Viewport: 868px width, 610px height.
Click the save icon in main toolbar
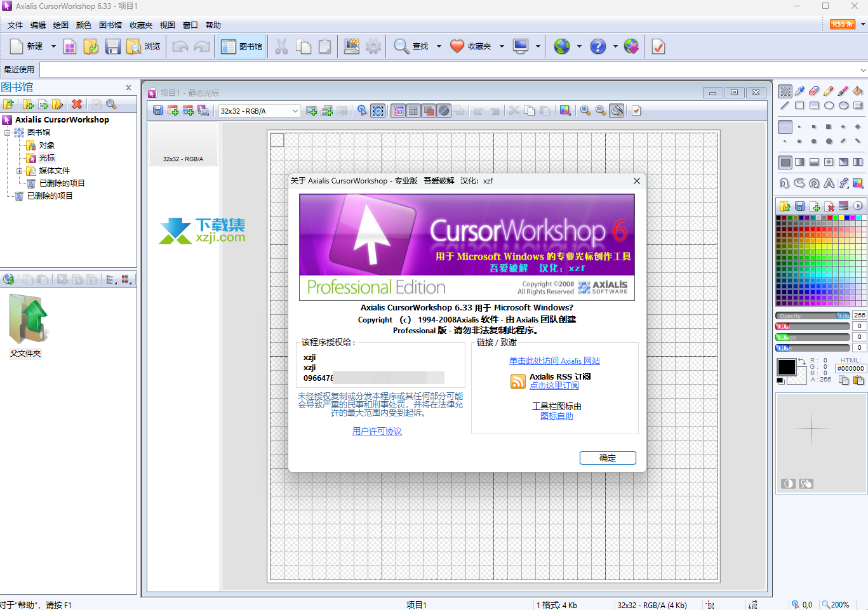(x=112, y=46)
